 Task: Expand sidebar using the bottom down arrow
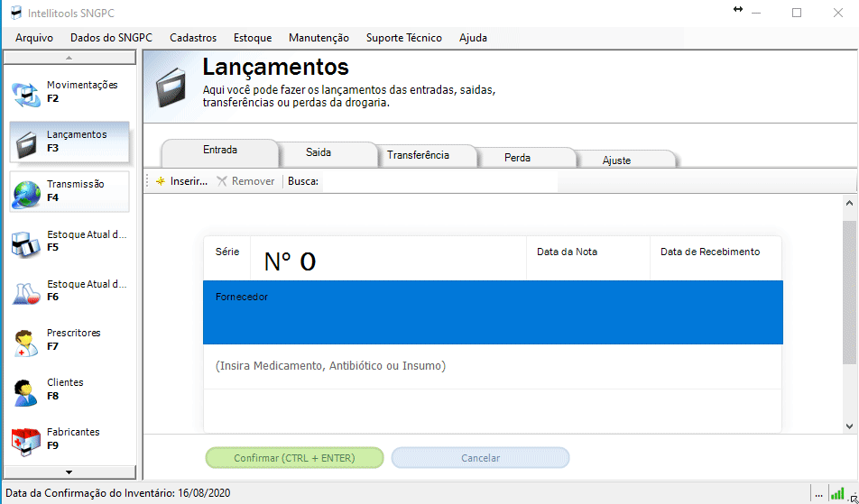pos(69,472)
